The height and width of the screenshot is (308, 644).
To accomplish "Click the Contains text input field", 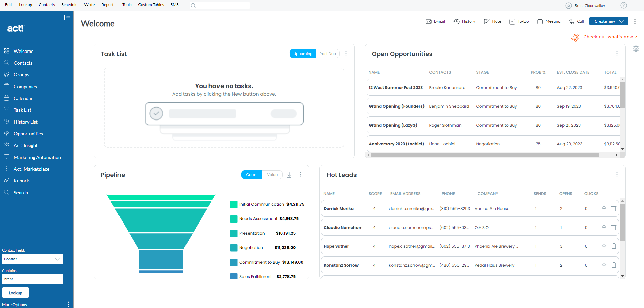I will [x=32, y=279].
